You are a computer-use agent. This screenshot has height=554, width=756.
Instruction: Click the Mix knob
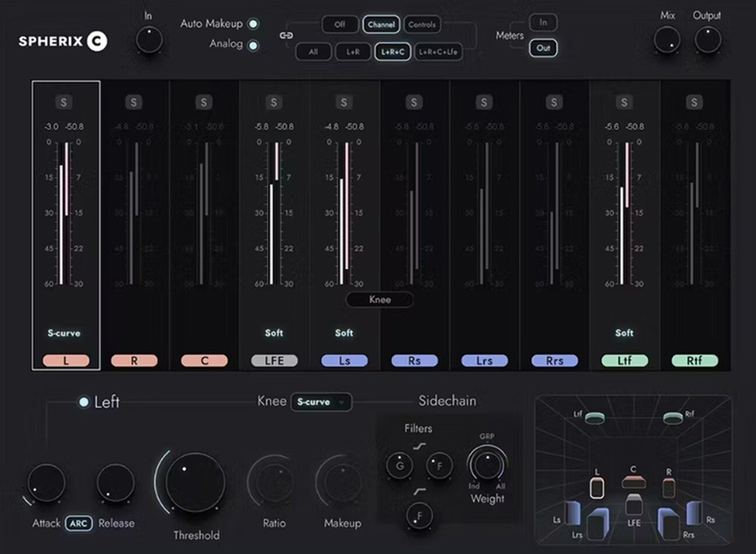667,40
